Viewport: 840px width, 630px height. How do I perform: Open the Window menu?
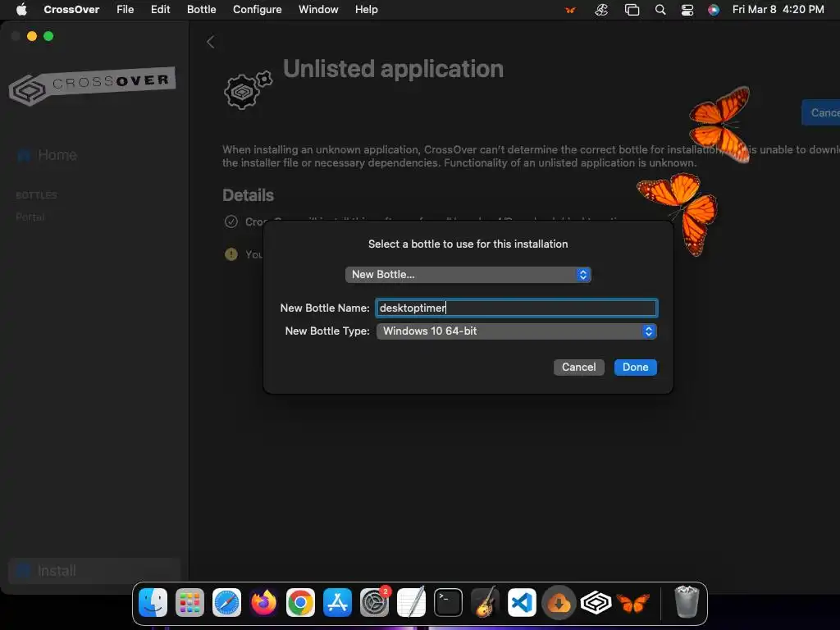click(x=318, y=9)
